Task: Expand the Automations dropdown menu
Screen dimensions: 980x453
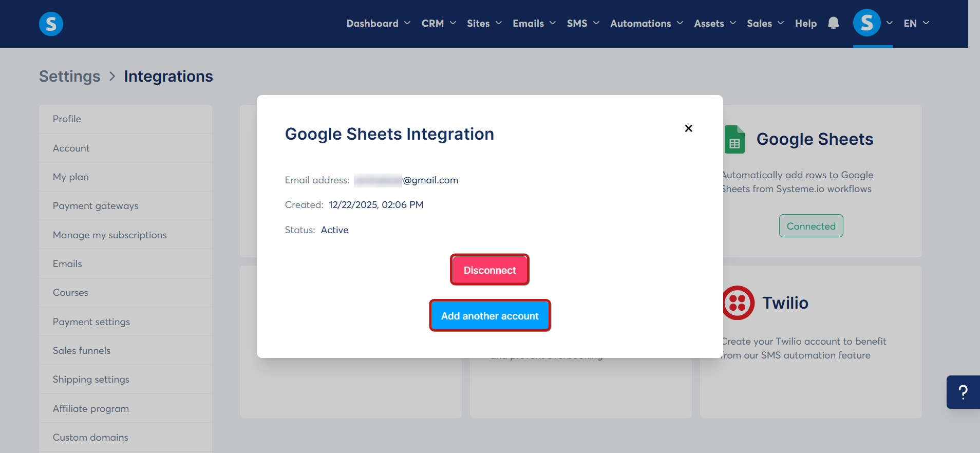Action: coord(647,23)
